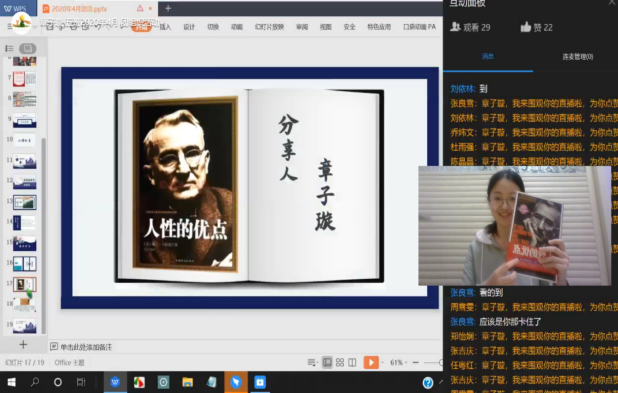
Task: Switch to slide thumbnail view toggle
Action: 28,48
